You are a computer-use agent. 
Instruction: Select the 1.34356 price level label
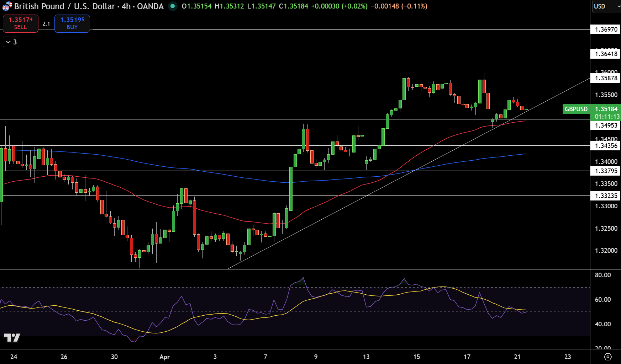[606, 146]
